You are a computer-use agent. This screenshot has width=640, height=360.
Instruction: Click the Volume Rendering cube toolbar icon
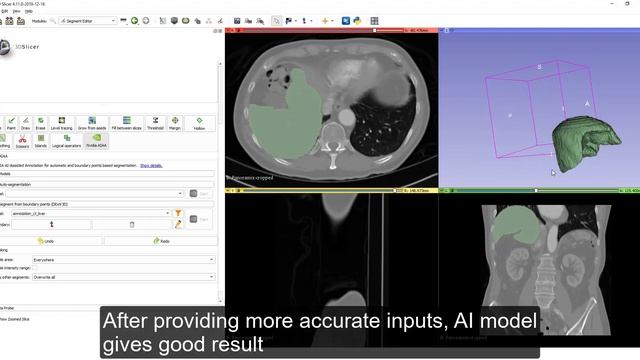click(174, 20)
